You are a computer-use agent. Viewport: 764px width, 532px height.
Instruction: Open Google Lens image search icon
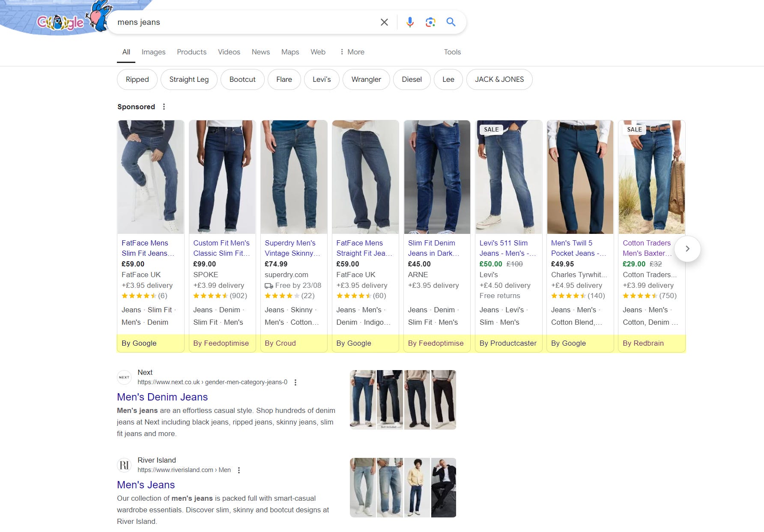[430, 22]
